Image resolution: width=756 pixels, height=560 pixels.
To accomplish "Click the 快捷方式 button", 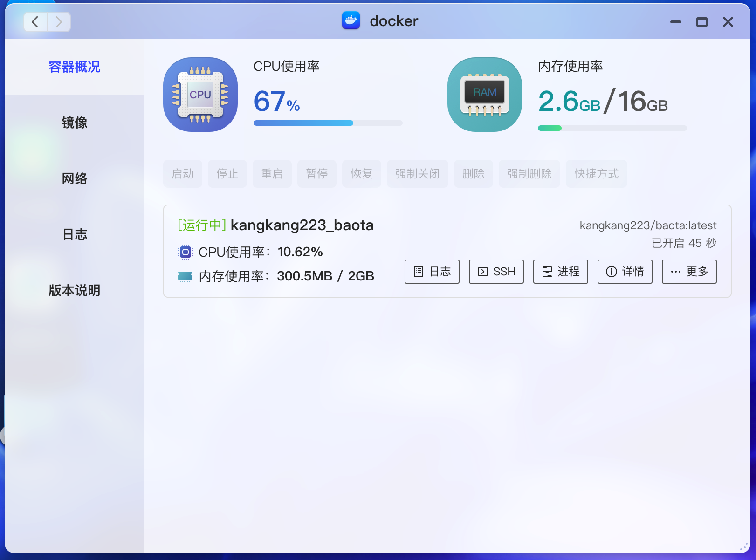I will click(x=597, y=174).
